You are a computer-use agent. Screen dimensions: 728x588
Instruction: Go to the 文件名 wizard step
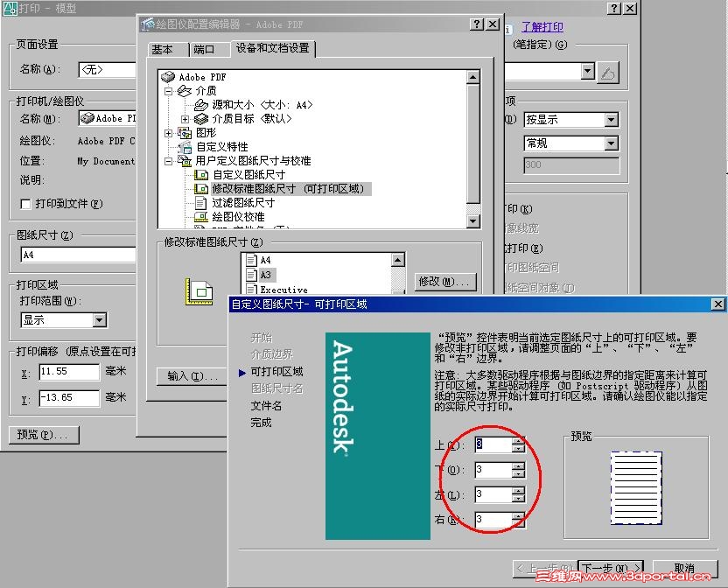point(266,406)
